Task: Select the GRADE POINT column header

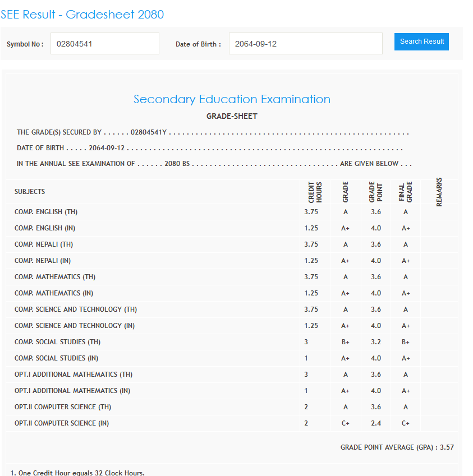Action: pos(375,192)
